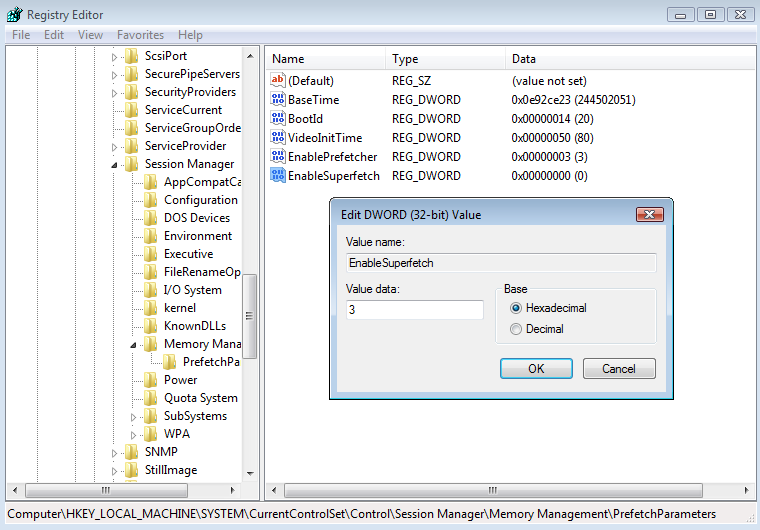Click the 0x0e92ce23 (244502051) data cell
Image resolution: width=760 pixels, height=530 pixels.
point(573,100)
